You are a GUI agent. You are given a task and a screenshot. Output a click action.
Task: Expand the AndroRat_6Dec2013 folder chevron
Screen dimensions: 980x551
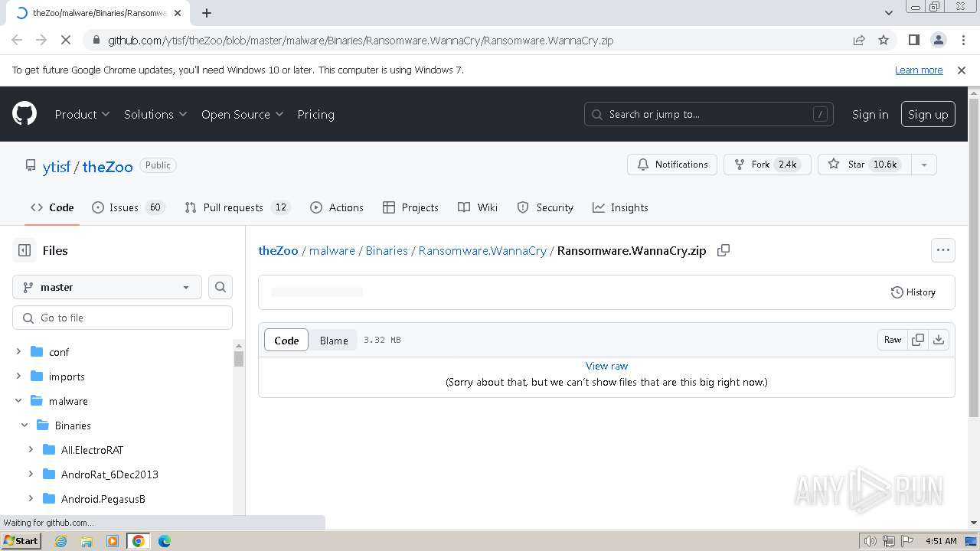click(x=31, y=474)
